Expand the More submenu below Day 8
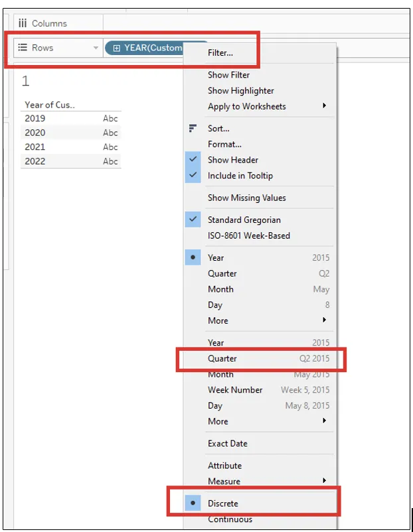 (324, 320)
